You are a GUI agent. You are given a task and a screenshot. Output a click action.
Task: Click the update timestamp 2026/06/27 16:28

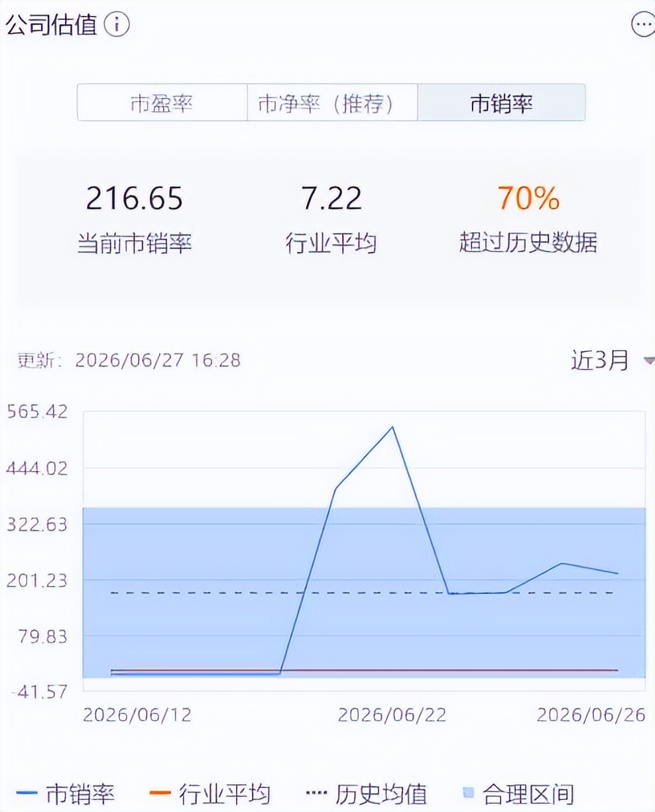click(x=158, y=360)
